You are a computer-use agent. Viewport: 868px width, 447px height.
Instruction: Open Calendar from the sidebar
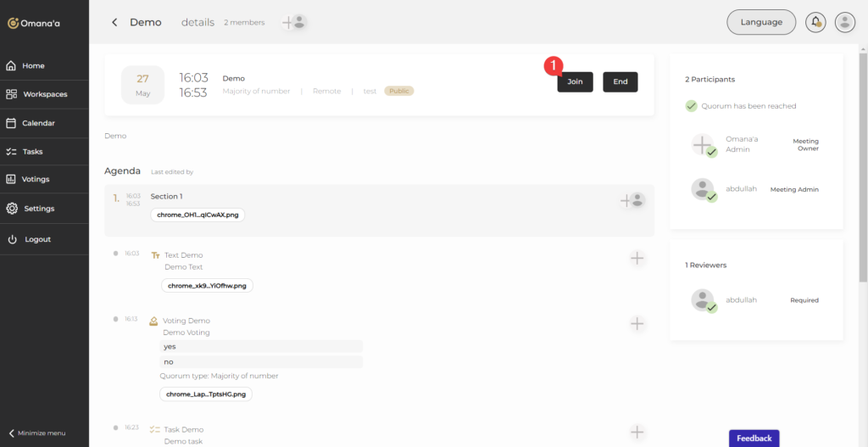(x=38, y=123)
